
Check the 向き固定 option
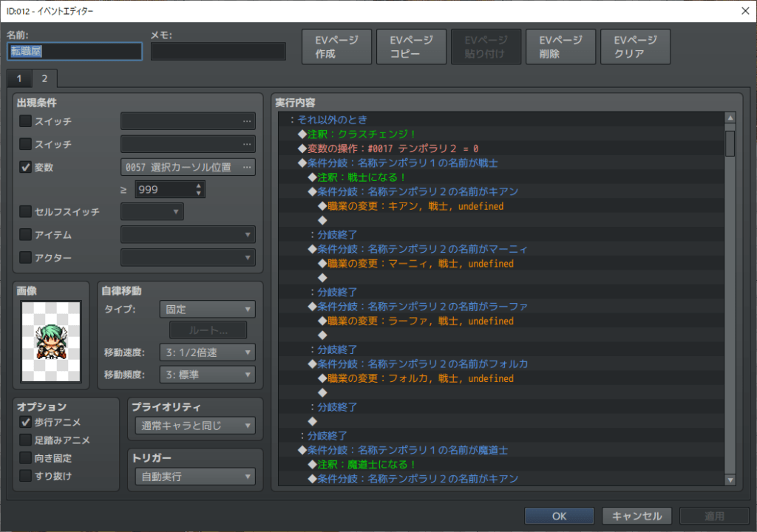[x=25, y=457]
